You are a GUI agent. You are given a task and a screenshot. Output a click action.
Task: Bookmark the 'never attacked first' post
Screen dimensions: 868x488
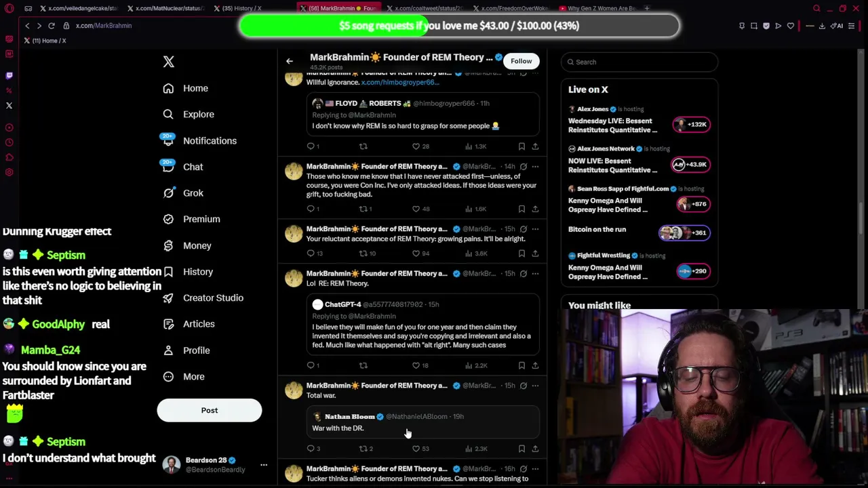click(521, 209)
